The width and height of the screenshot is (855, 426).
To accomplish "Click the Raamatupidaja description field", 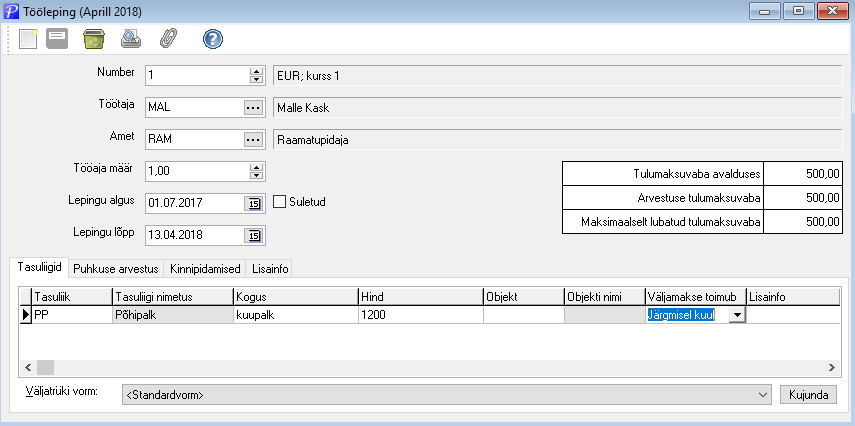I will 558,140.
